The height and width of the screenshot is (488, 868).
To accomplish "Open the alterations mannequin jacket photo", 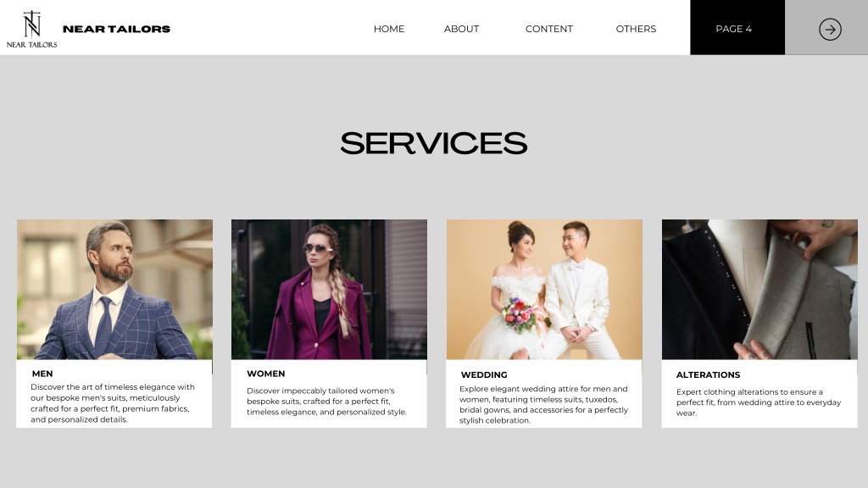I will coord(759,290).
